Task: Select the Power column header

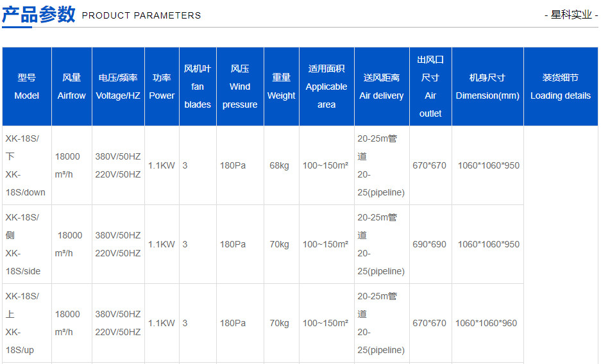Action: (x=162, y=87)
